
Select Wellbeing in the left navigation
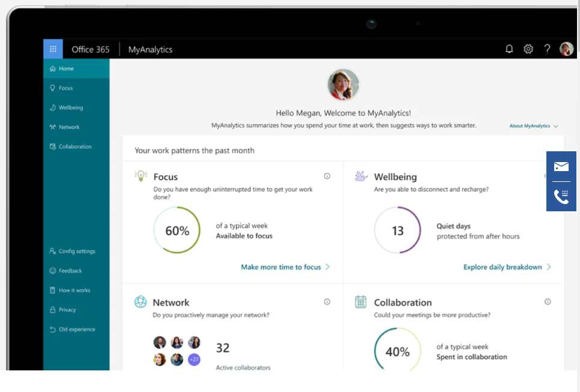tap(76, 107)
